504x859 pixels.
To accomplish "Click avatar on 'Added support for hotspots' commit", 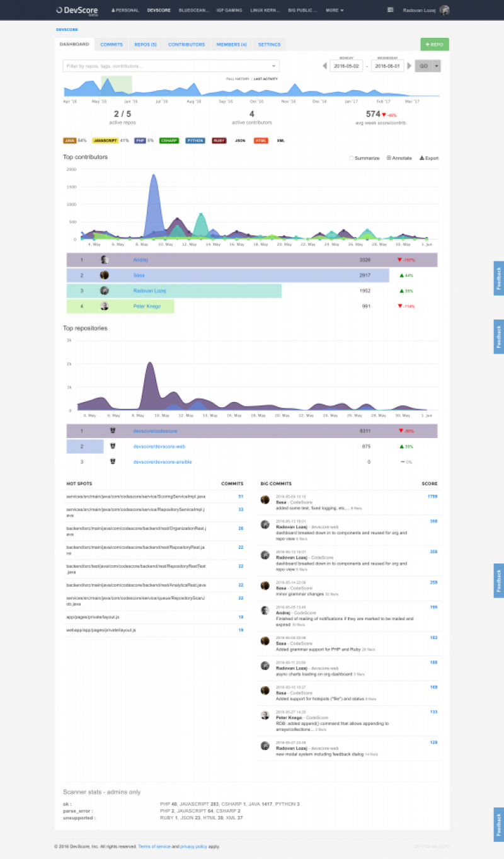I will click(265, 691).
